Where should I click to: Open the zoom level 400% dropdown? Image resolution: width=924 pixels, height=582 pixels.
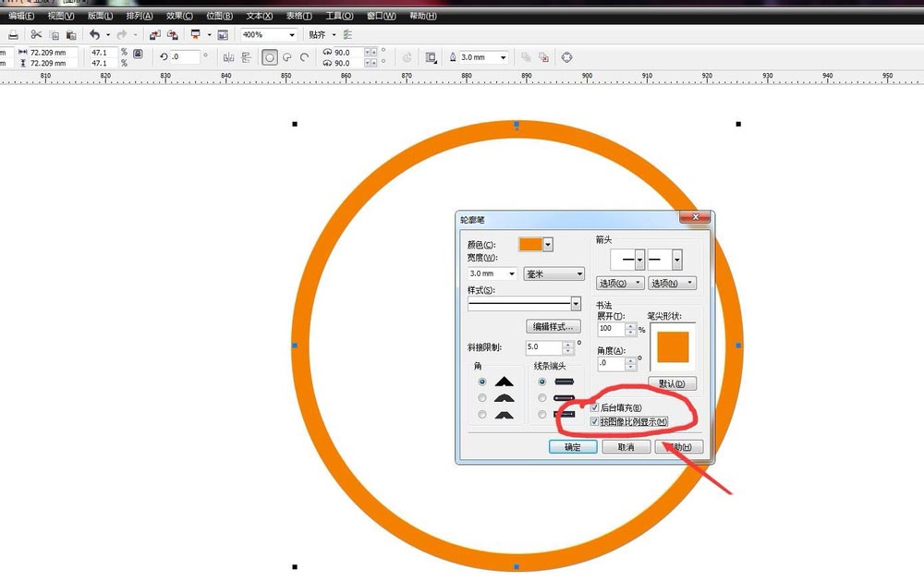[292, 35]
